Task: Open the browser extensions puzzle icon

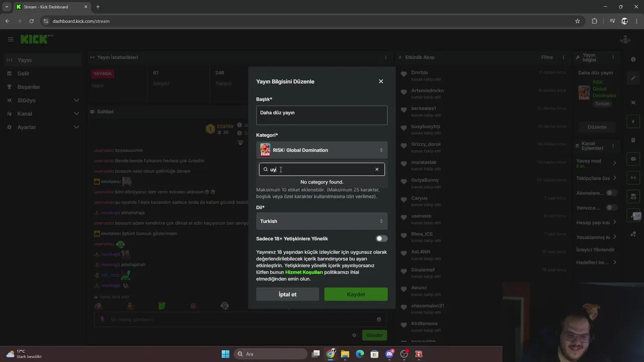Action: 595,21
